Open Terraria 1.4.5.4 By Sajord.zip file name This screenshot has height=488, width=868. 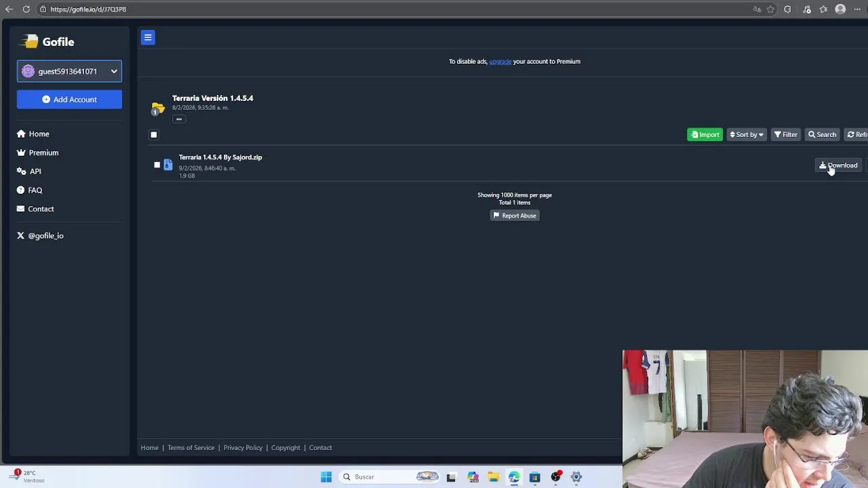click(220, 157)
